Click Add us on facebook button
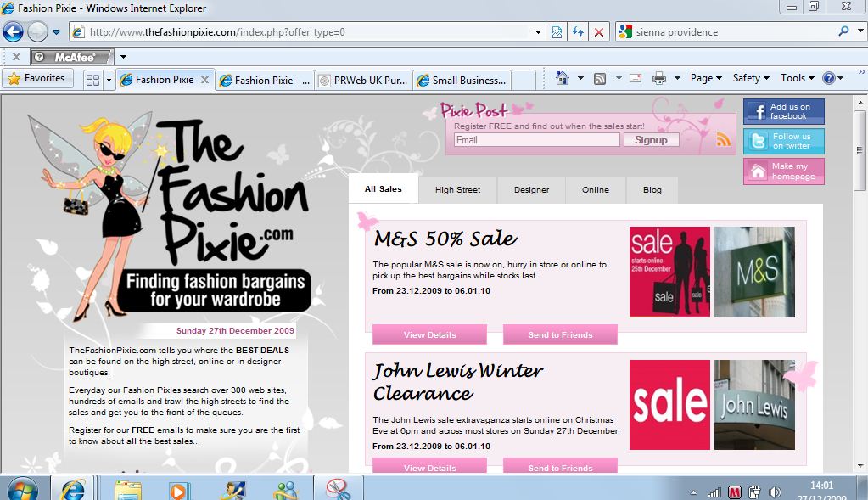 pyautogui.click(x=783, y=111)
